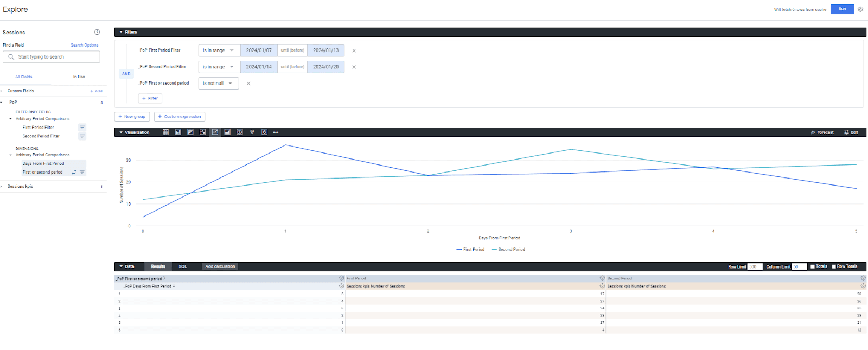The height and width of the screenshot is (350, 868).
Task: Click the Run button
Action: point(842,9)
